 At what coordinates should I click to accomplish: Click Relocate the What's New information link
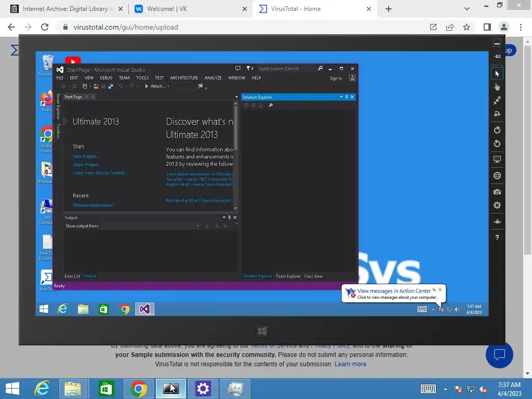click(198, 201)
